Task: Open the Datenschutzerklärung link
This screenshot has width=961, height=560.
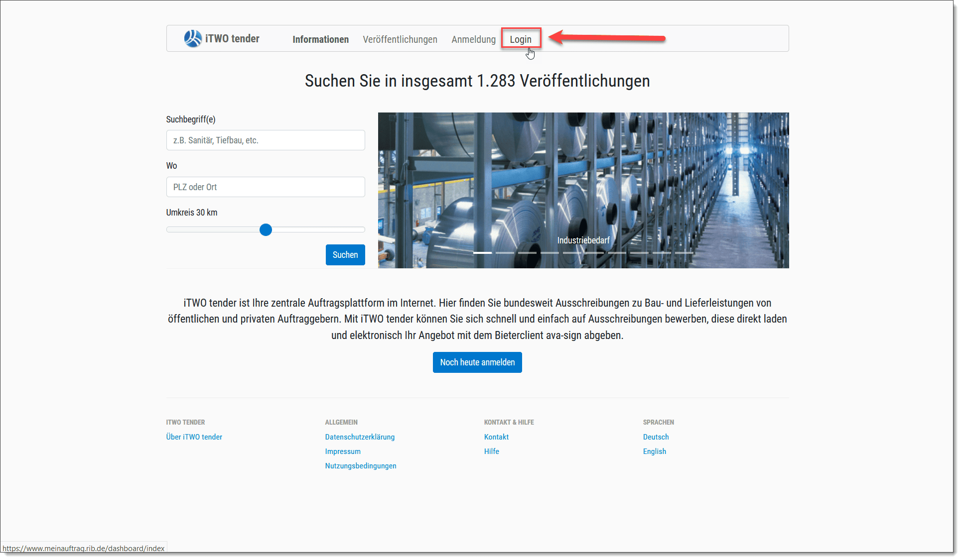Action: [360, 437]
